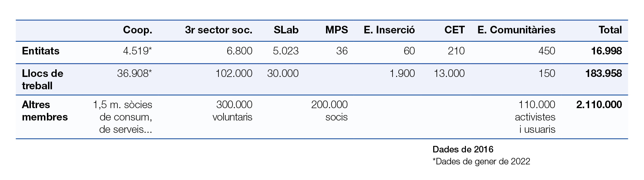The height and width of the screenshot is (180, 644).
Task: Click the E. Inserció column header
Action: 389,30
